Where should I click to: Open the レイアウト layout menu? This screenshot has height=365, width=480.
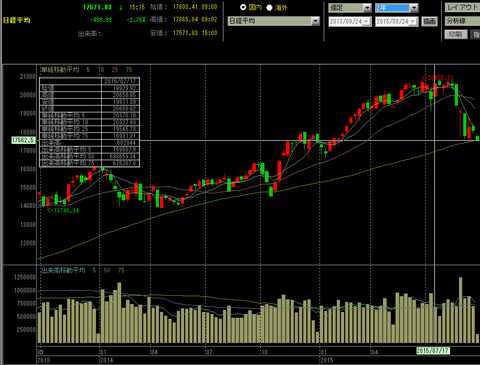click(463, 8)
